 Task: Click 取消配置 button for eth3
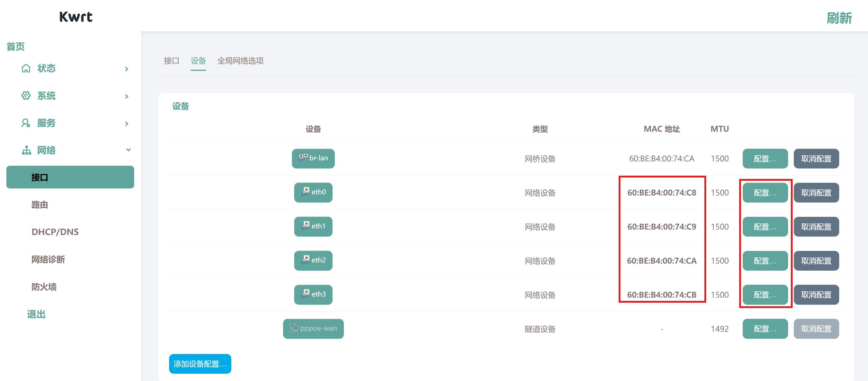click(x=816, y=295)
